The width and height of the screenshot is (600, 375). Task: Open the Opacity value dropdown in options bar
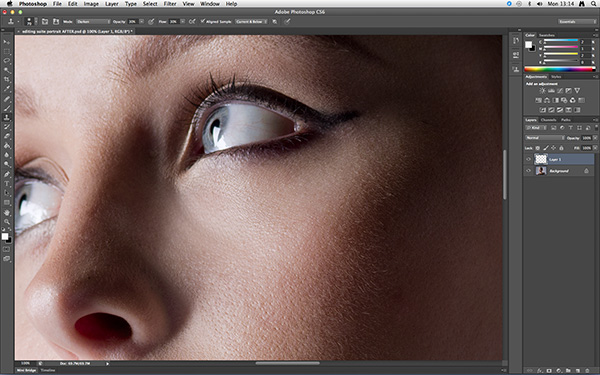pyautogui.click(x=142, y=21)
